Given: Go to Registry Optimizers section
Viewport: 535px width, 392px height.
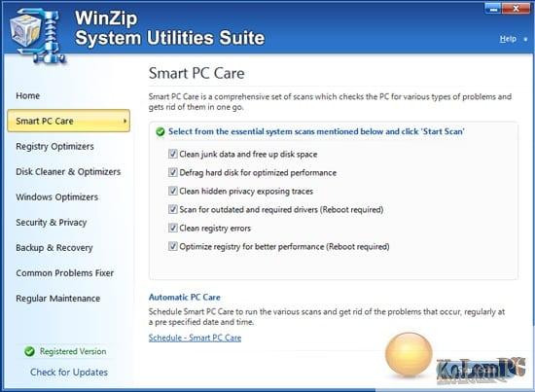Looking at the screenshot, I should click(x=54, y=146).
